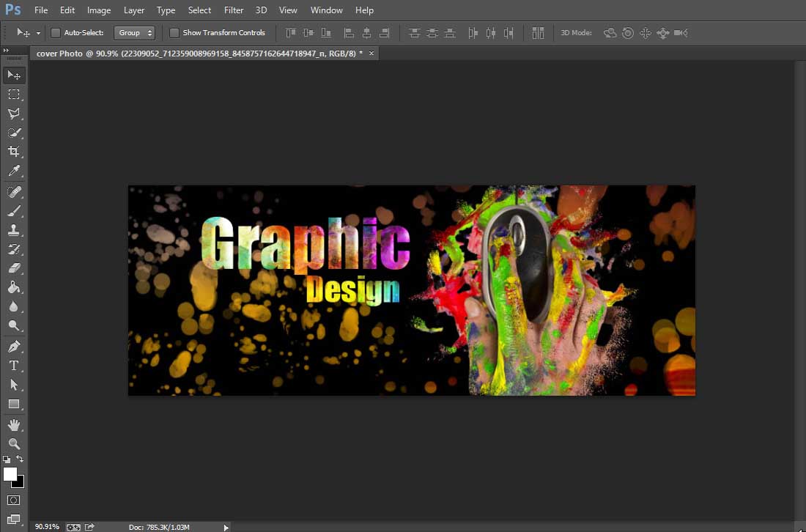Enable Show Transform Controls checkbox
806x532 pixels.
[174, 33]
